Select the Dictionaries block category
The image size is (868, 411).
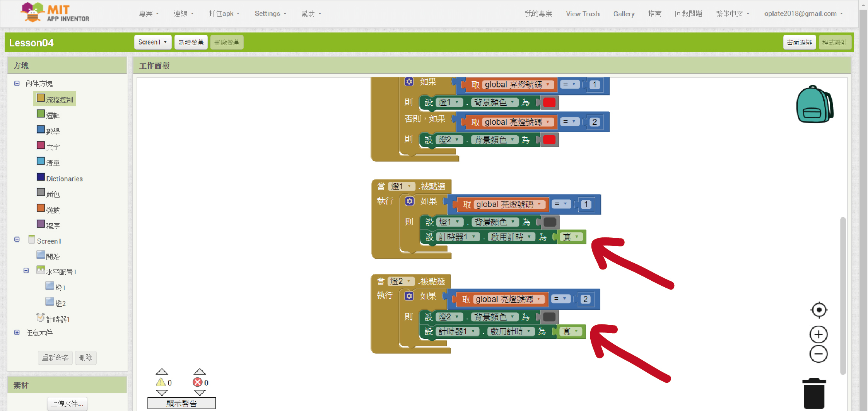[60, 178]
